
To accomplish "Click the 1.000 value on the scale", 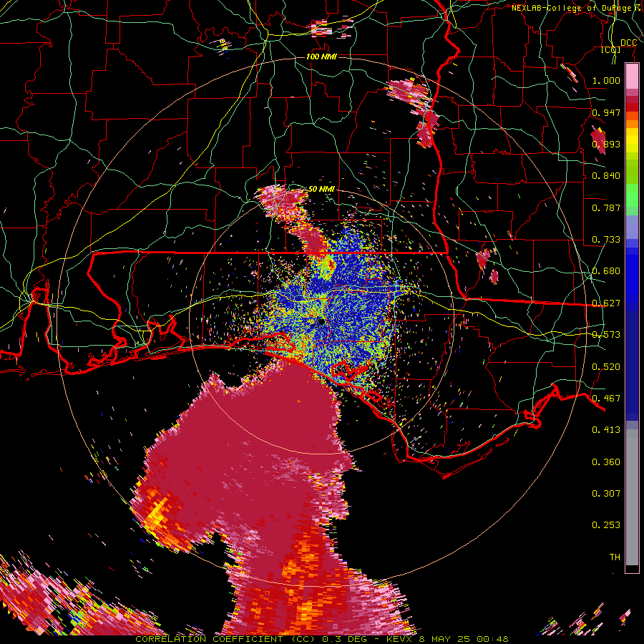I will (x=606, y=80).
